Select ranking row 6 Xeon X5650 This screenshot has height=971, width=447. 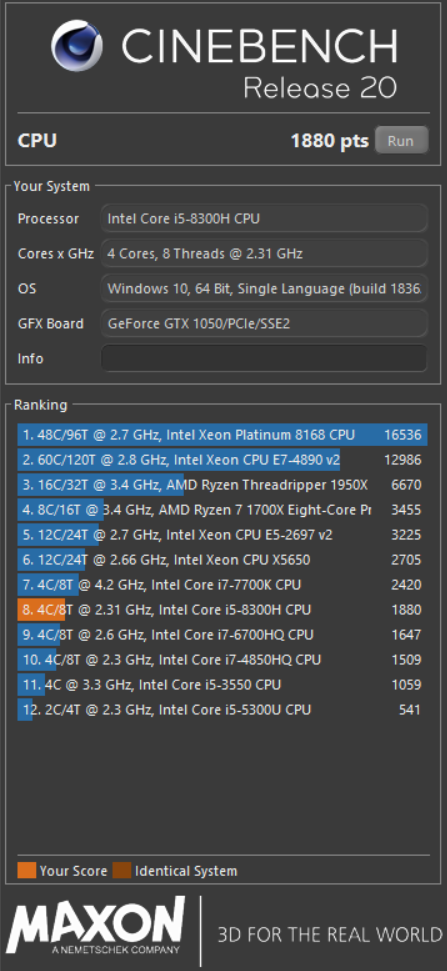[x=222, y=560]
